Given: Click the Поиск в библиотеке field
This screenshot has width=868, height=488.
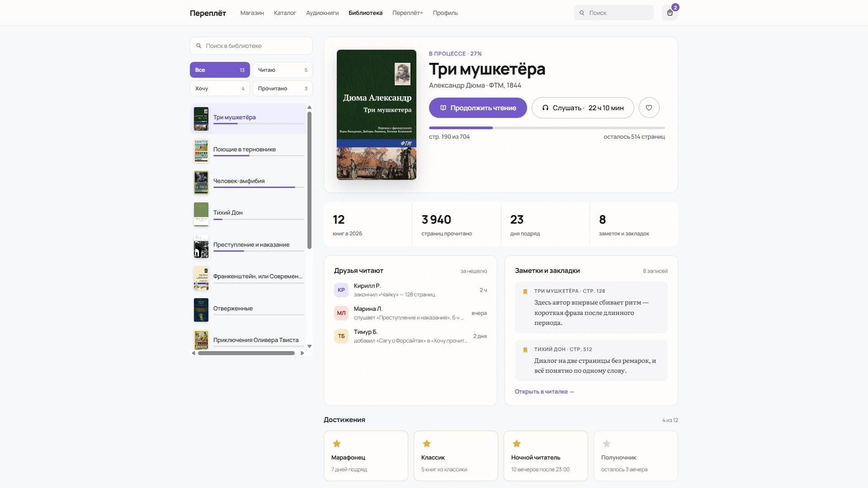Looking at the screenshot, I should coord(251,46).
